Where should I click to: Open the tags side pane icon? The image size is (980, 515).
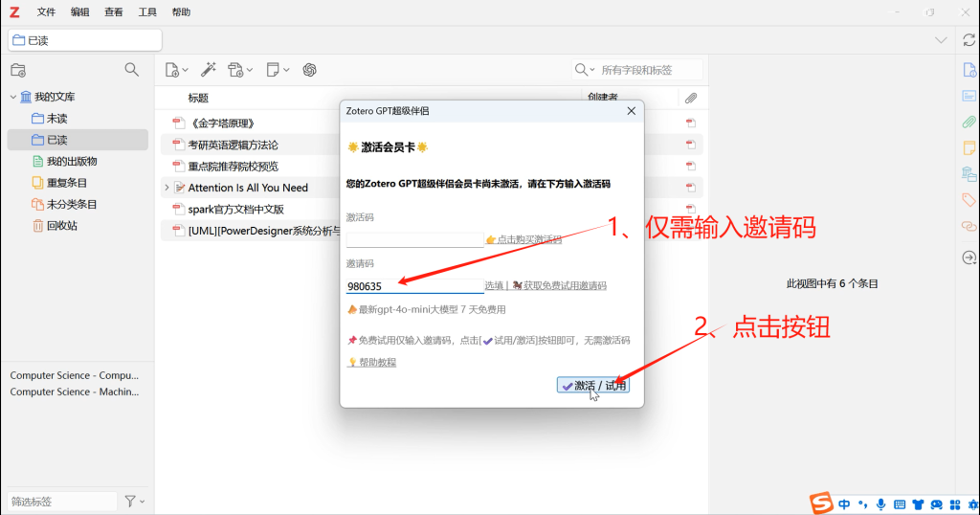[969, 200]
